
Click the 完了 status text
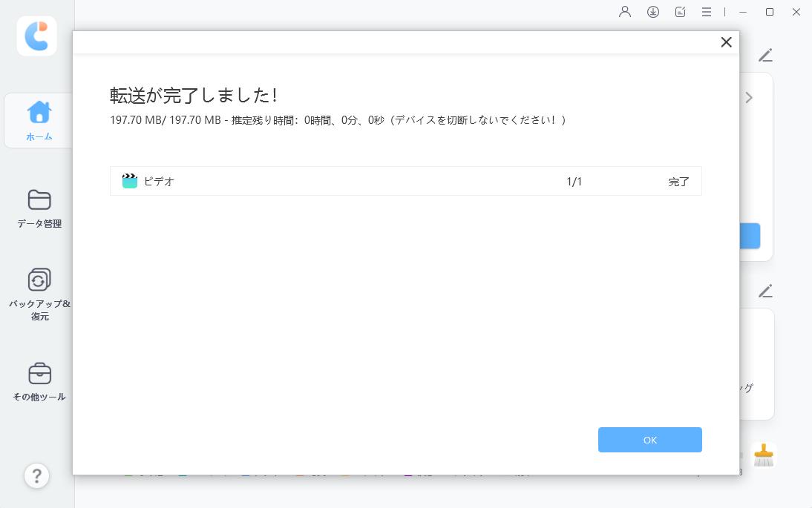coord(678,182)
